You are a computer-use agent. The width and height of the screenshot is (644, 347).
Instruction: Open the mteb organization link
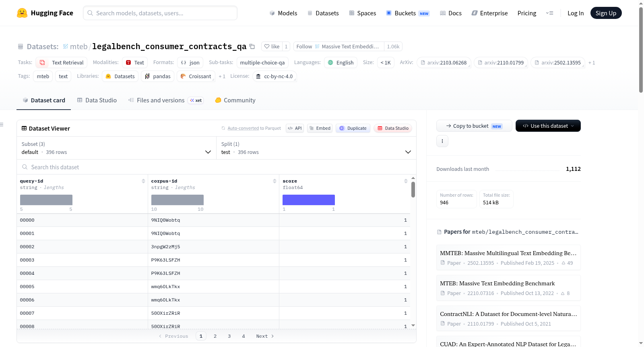pos(78,46)
